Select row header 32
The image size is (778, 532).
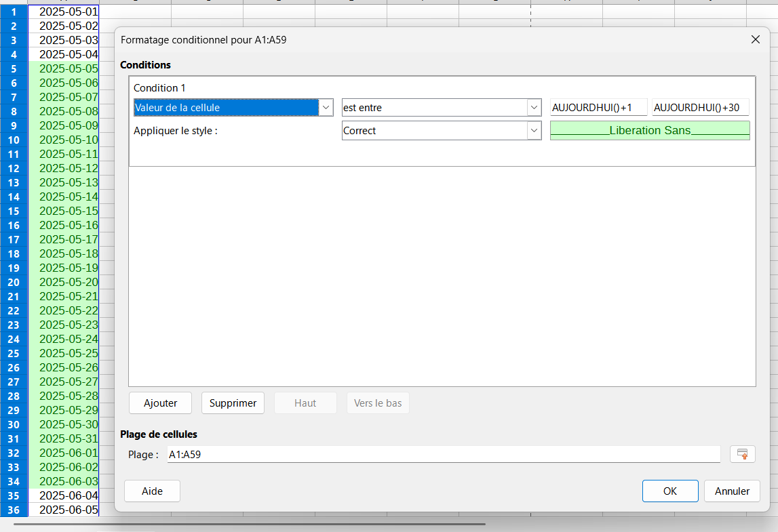(x=14, y=453)
